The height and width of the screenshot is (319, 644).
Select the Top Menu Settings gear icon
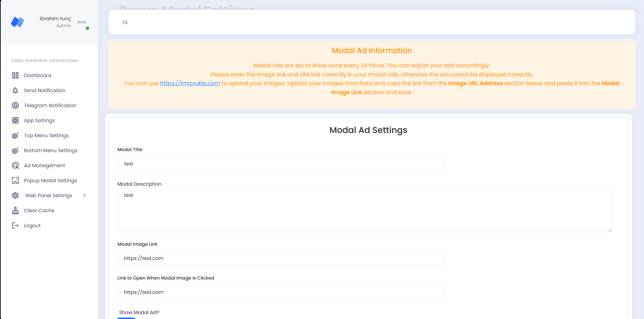(15, 135)
